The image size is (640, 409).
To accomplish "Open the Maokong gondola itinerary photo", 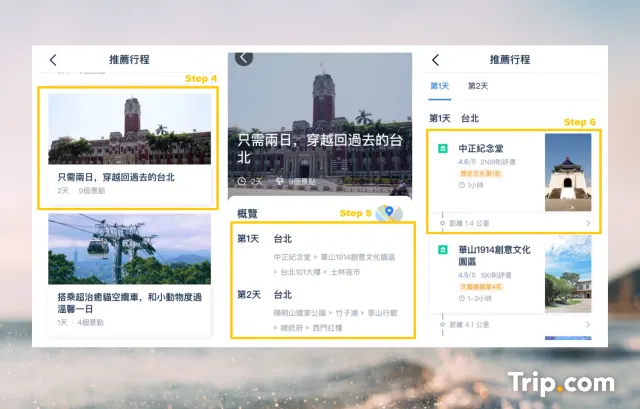I will (129, 249).
